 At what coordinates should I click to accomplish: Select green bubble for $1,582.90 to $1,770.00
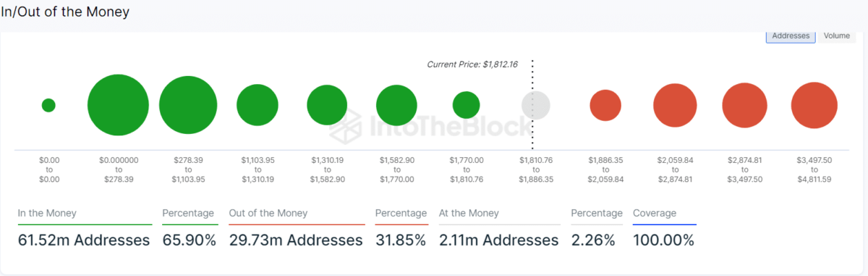pyautogui.click(x=396, y=105)
